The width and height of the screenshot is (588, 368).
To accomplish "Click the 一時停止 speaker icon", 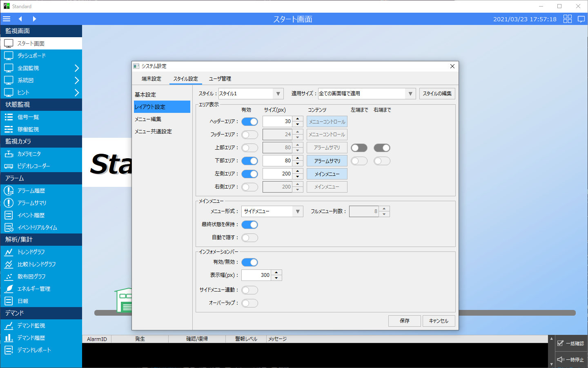I will tap(560, 359).
